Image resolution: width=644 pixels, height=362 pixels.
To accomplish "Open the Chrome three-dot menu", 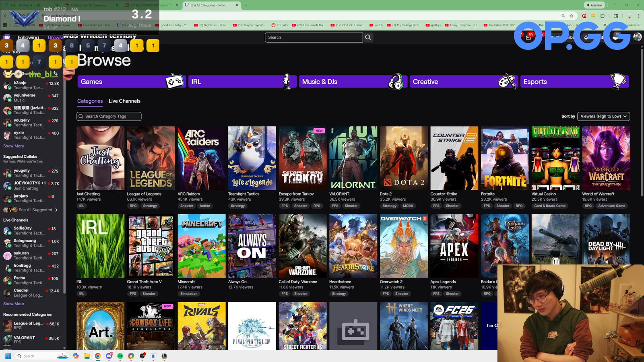I will pos(638,16).
